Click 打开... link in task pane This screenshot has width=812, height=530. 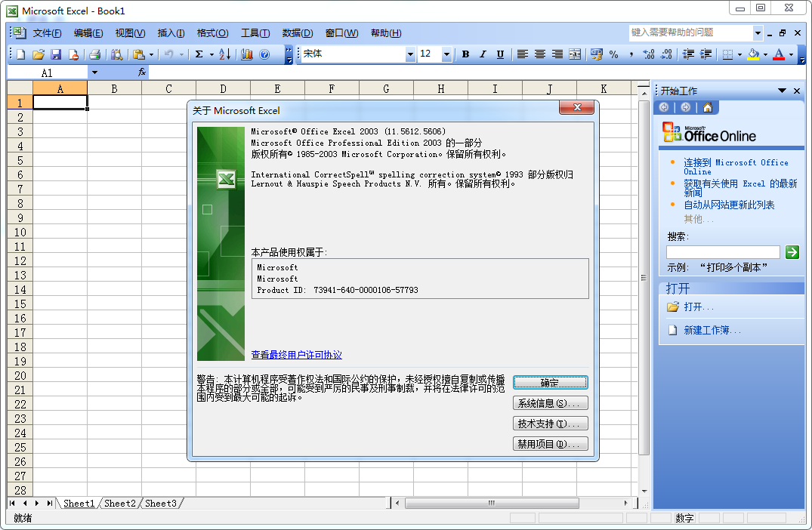[698, 307]
